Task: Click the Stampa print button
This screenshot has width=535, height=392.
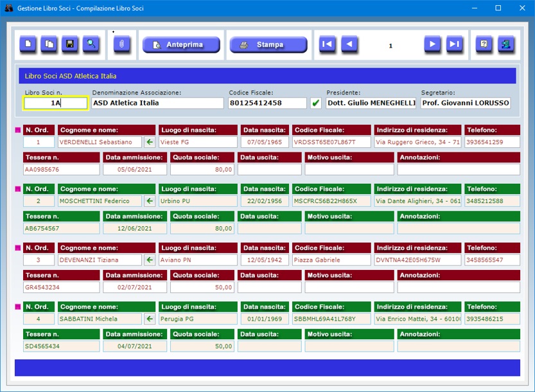Action: (268, 45)
